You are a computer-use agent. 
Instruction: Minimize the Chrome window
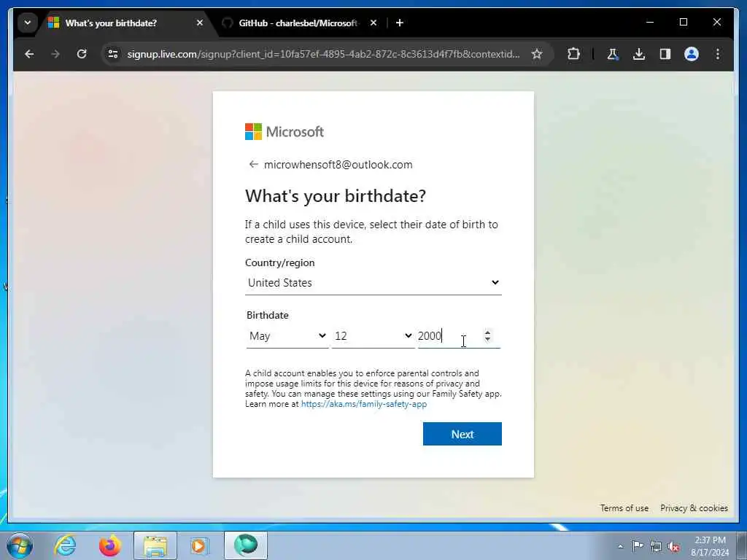coord(650,23)
